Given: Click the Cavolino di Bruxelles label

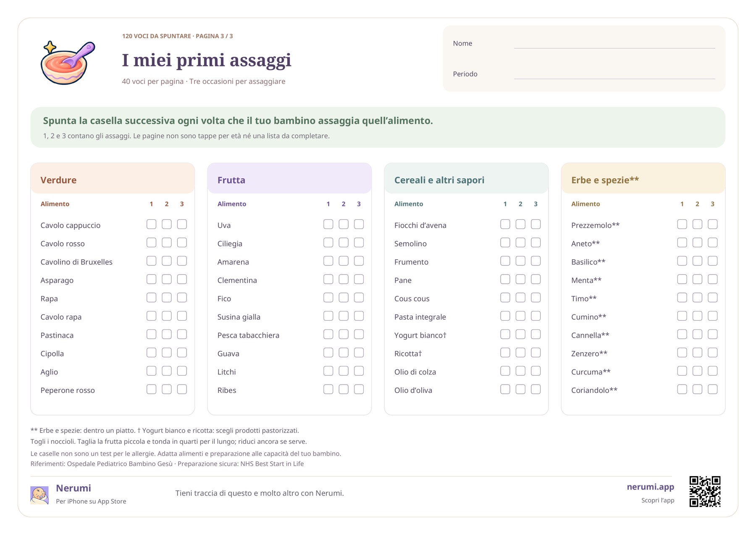Looking at the screenshot, I should (76, 262).
